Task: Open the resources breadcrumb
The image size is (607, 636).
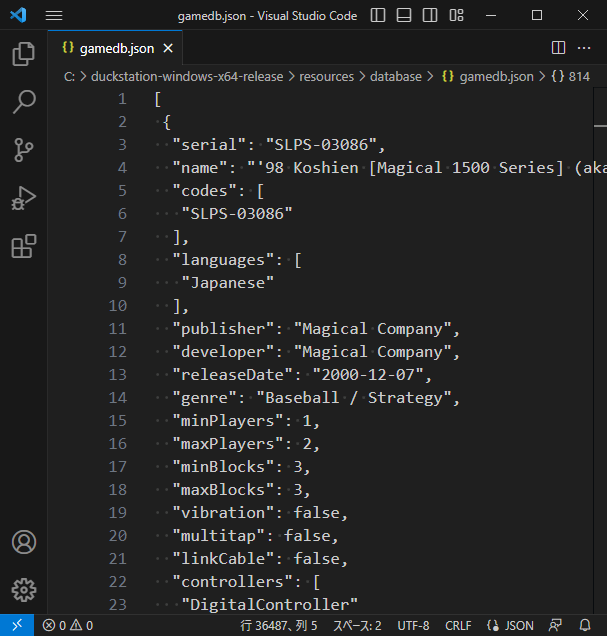Action: [x=326, y=77]
